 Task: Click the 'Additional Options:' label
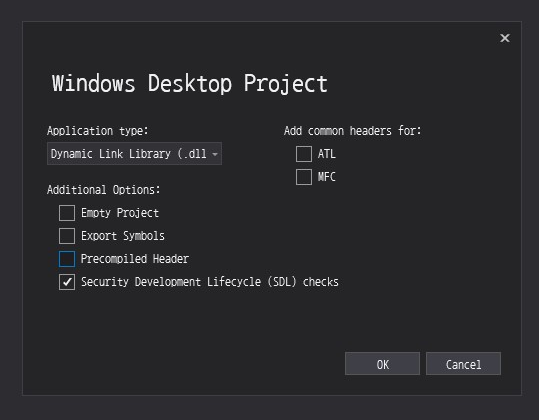(103, 190)
